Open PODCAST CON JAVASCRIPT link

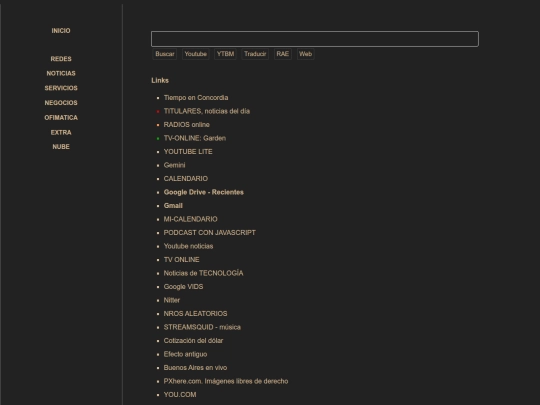pyautogui.click(x=210, y=233)
